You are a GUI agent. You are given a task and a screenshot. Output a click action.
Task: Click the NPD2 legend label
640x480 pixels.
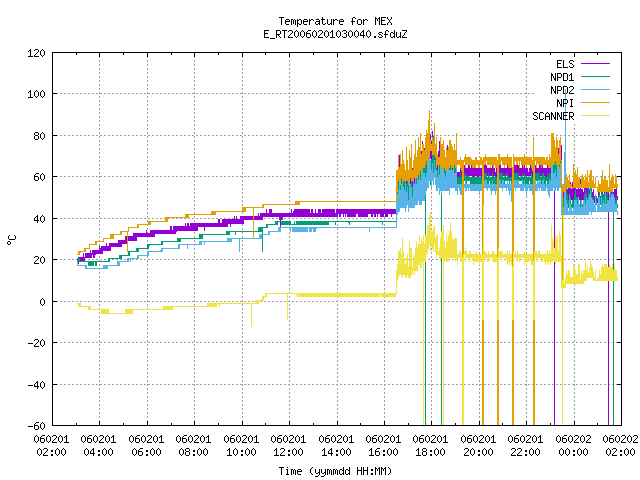coord(562,90)
